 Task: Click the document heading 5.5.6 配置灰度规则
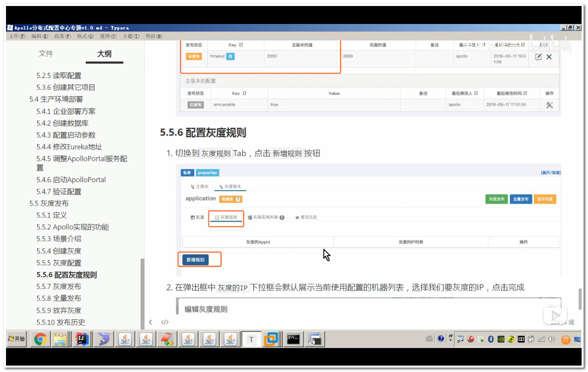click(x=203, y=133)
